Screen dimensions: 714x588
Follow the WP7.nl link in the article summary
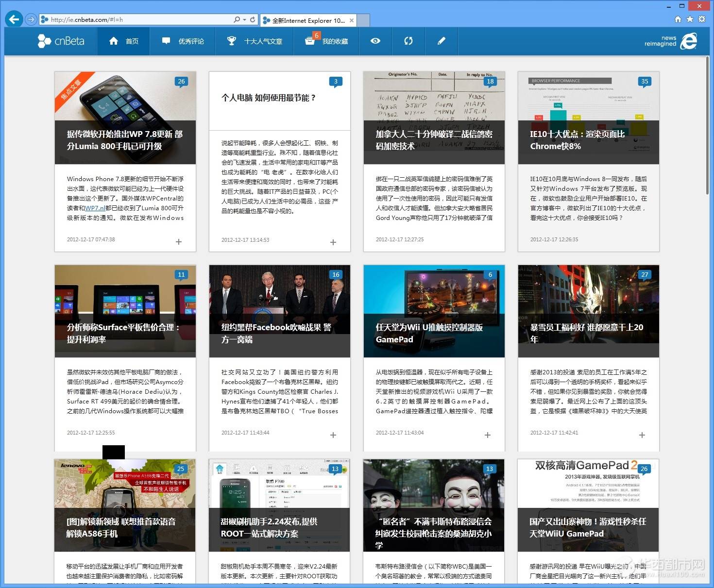coord(95,208)
